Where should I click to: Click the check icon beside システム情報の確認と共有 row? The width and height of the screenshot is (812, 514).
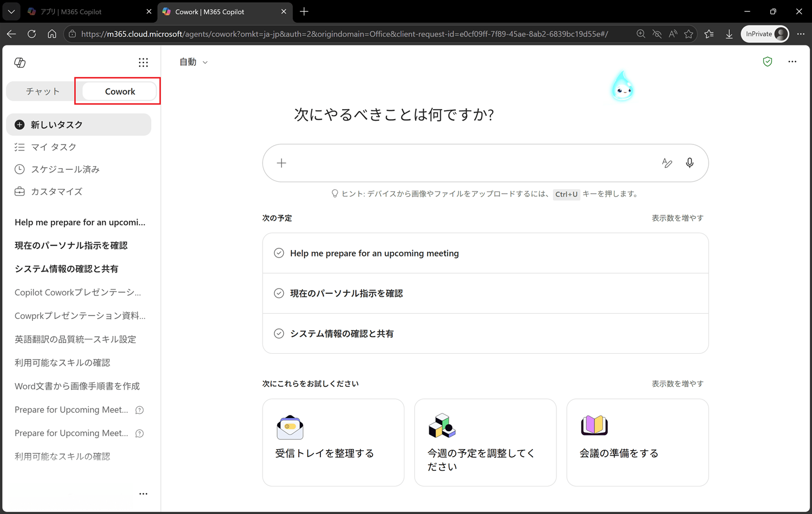(279, 334)
